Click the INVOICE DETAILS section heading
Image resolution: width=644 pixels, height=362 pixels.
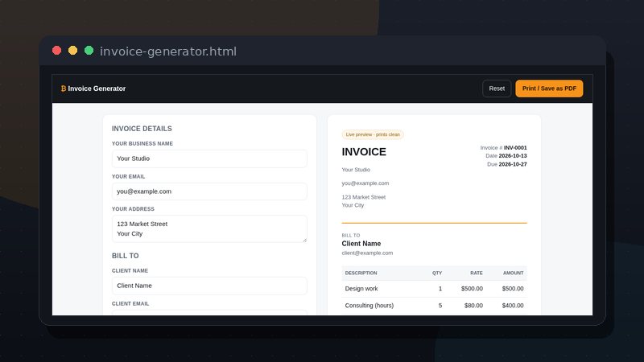[x=142, y=129]
